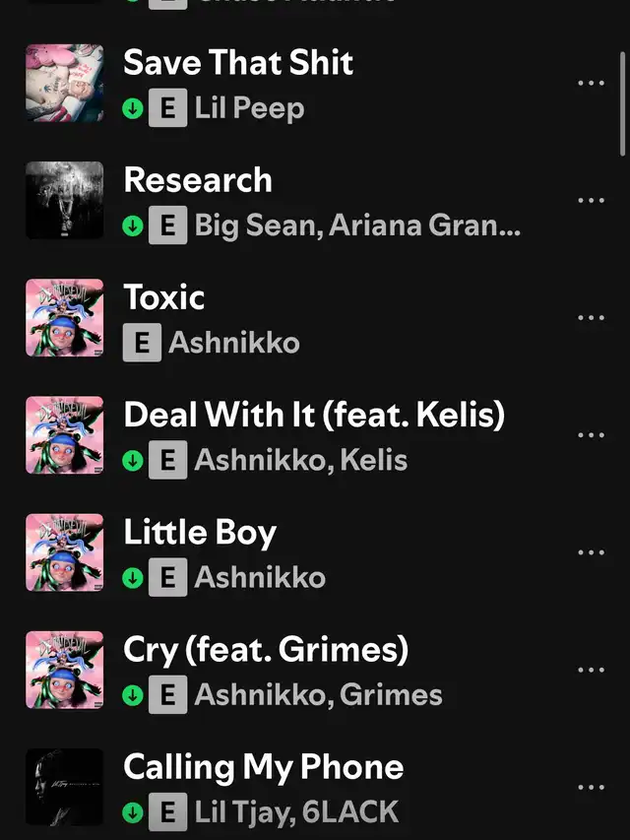The height and width of the screenshot is (840, 630).
Task: Click green downloaded icon on Save That Shit
Action: click(132, 108)
